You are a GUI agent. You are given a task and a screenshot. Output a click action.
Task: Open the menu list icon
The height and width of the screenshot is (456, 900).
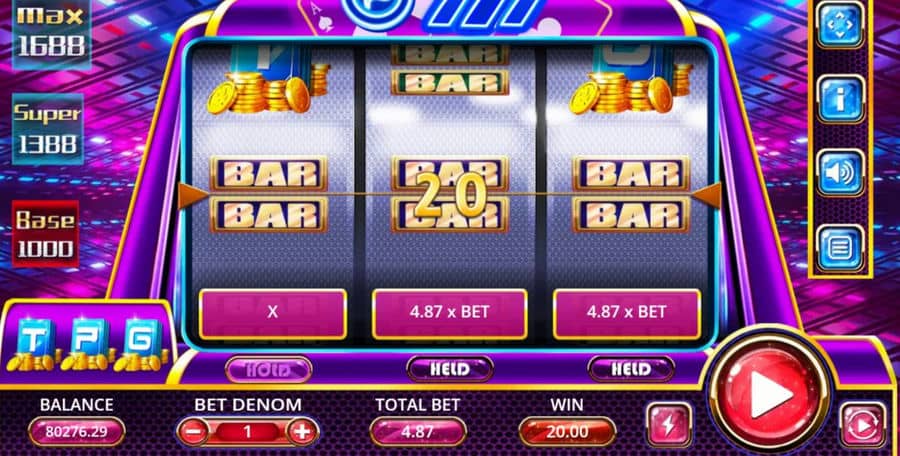[x=840, y=249]
